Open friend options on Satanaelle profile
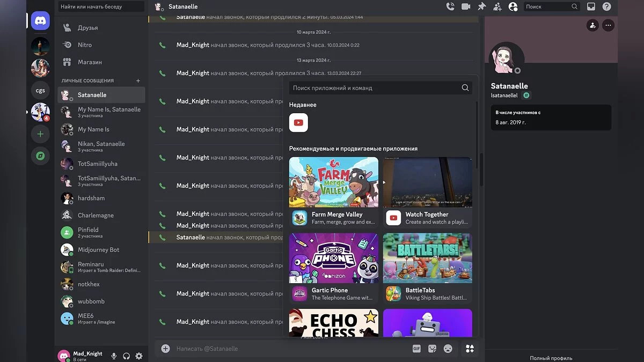The height and width of the screenshot is (362, 644). point(592,25)
